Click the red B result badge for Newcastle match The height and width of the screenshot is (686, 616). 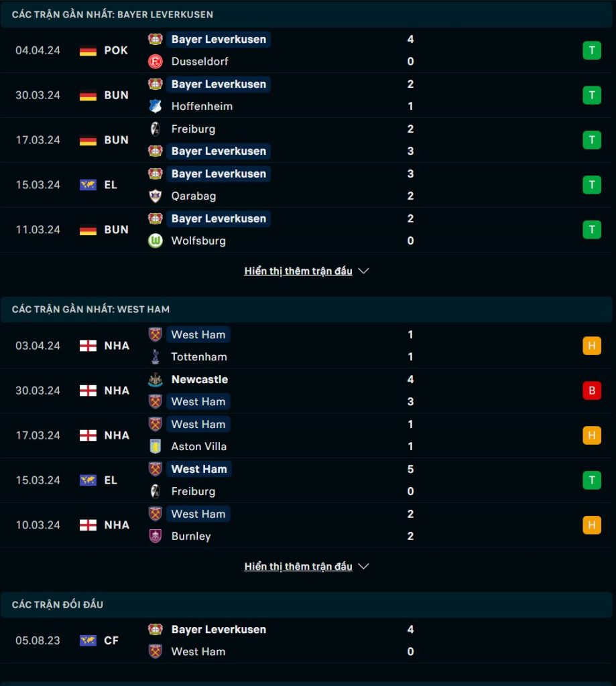pos(591,391)
